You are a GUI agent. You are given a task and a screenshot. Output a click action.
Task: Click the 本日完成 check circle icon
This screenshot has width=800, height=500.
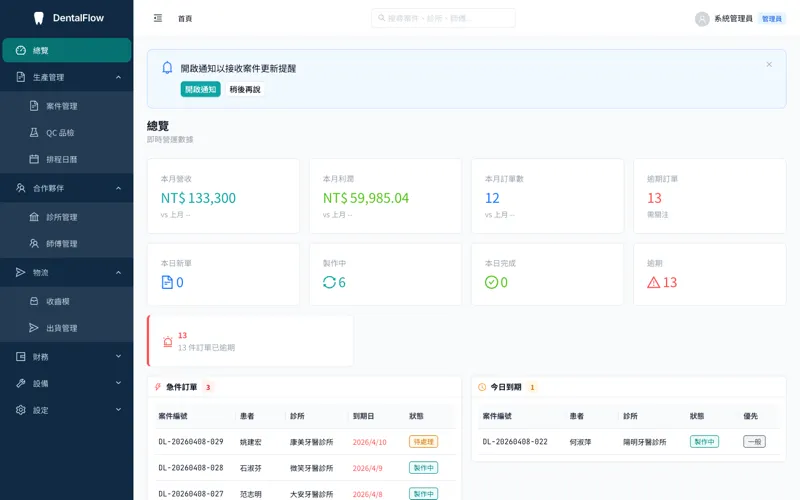pyautogui.click(x=491, y=282)
